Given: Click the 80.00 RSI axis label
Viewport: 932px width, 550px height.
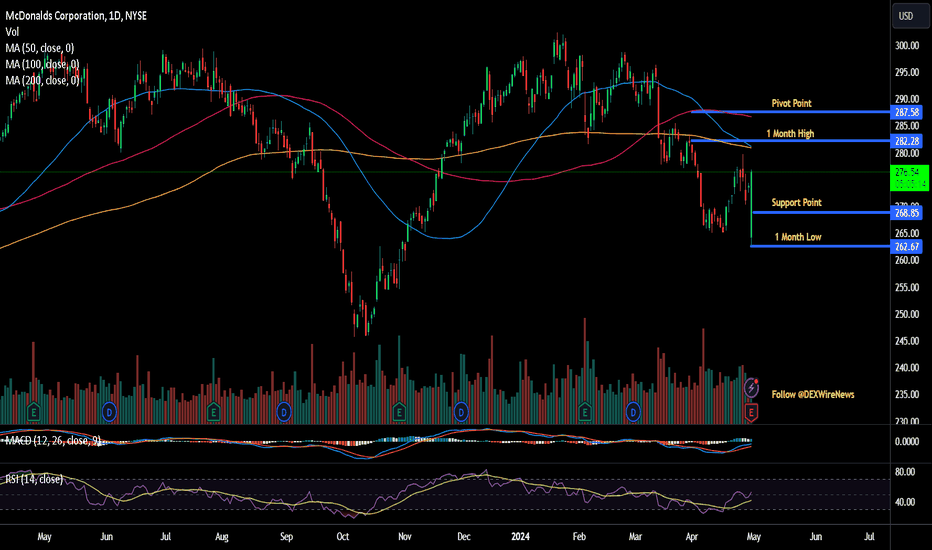Looking at the screenshot, I should coord(905,472).
